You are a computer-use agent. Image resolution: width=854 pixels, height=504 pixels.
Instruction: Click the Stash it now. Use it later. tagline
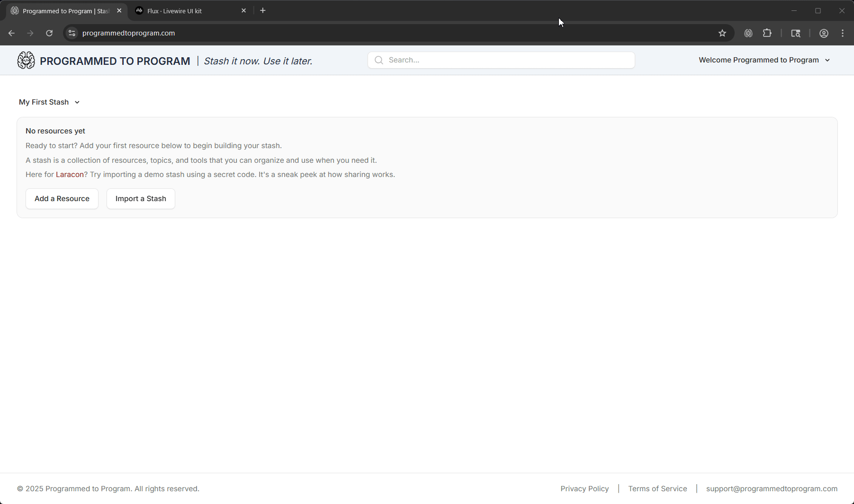[258, 61]
